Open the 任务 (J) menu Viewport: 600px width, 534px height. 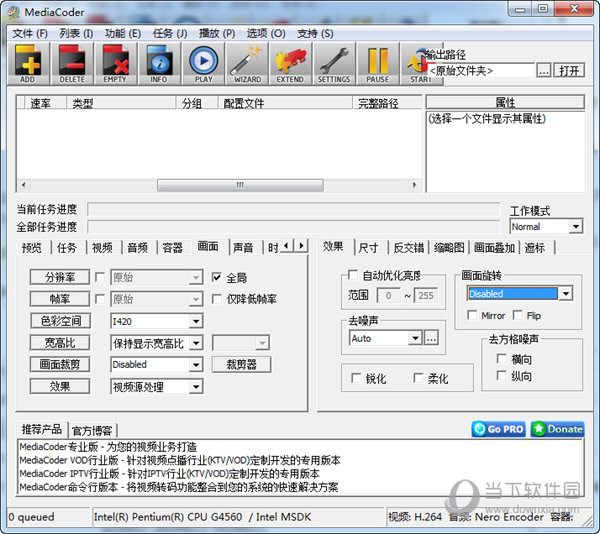pos(170,34)
